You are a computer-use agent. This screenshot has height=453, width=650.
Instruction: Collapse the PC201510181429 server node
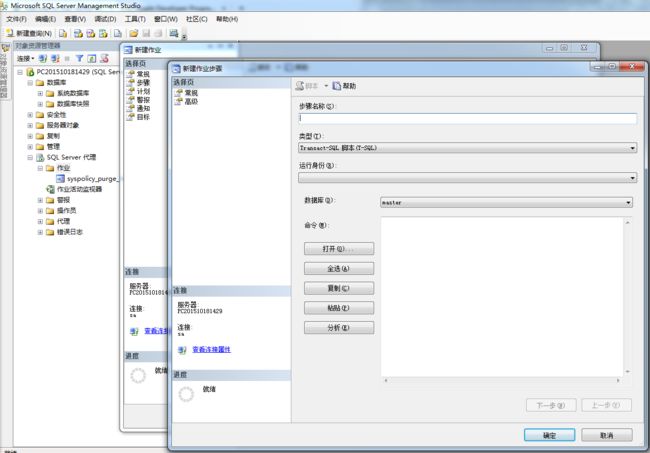tap(19, 72)
